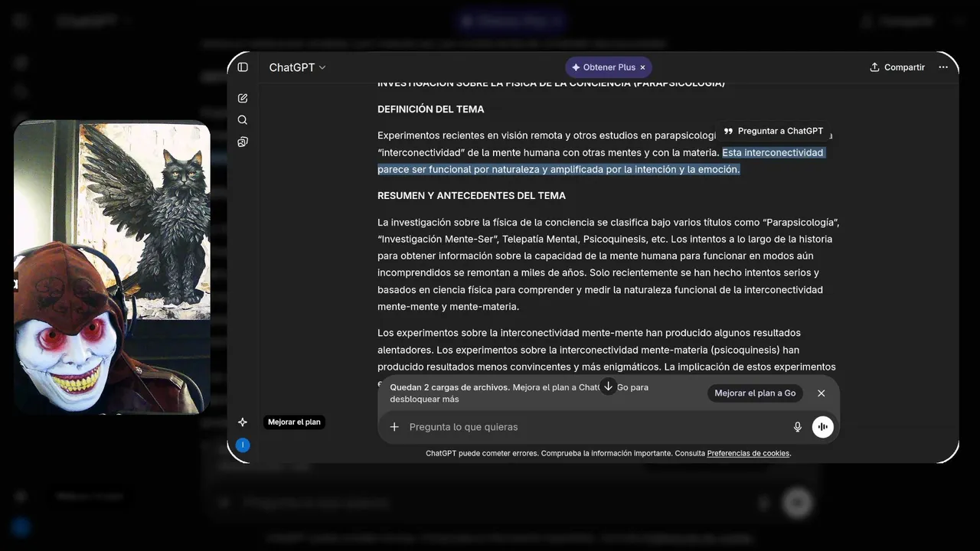Close the file uploads banner
This screenshot has height=551, width=980.
822,393
